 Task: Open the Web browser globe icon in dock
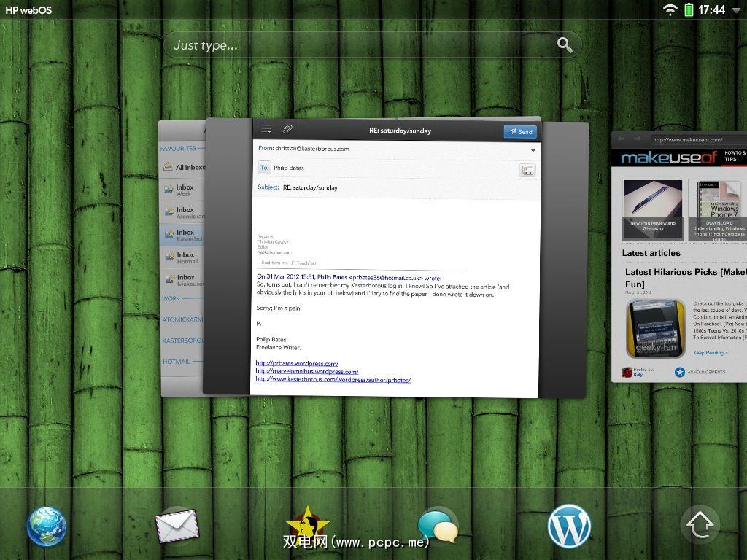(x=47, y=526)
